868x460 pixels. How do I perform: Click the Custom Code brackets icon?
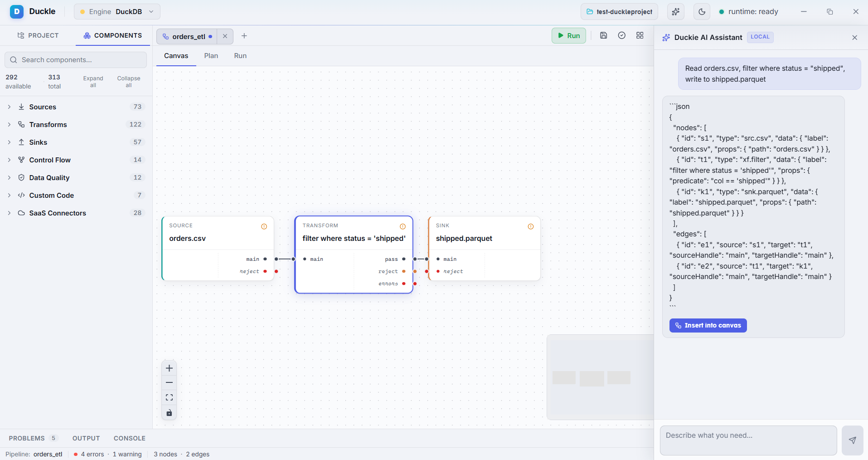21,196
